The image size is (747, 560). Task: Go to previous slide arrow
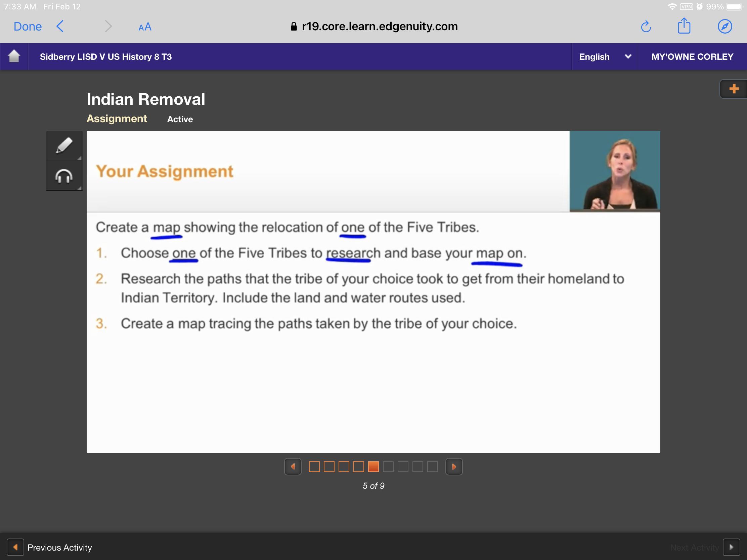[x=293, y=467]
